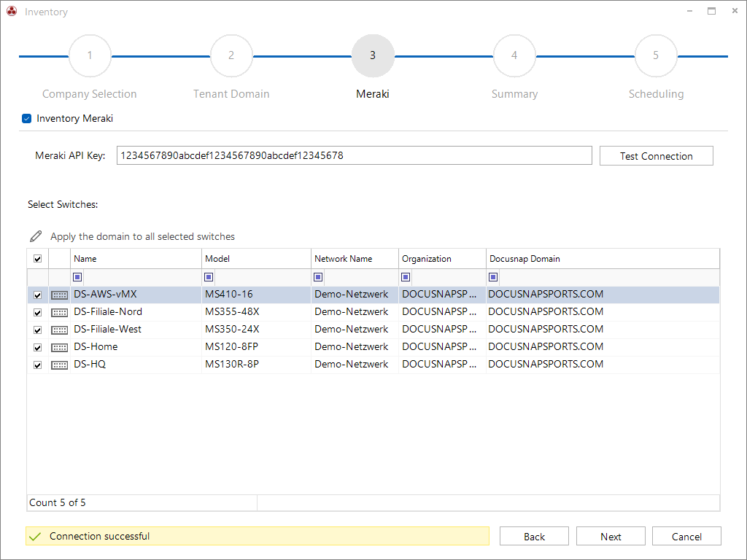The height and width of the screenshot is (560, 747).
Task: Click pencil icon to apply domain
Action: (x=36, y=236)
